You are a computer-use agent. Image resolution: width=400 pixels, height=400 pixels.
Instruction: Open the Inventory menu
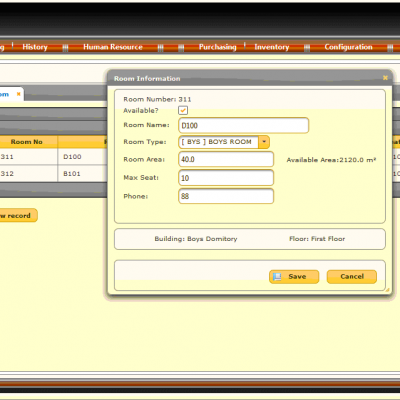[272, 47]
